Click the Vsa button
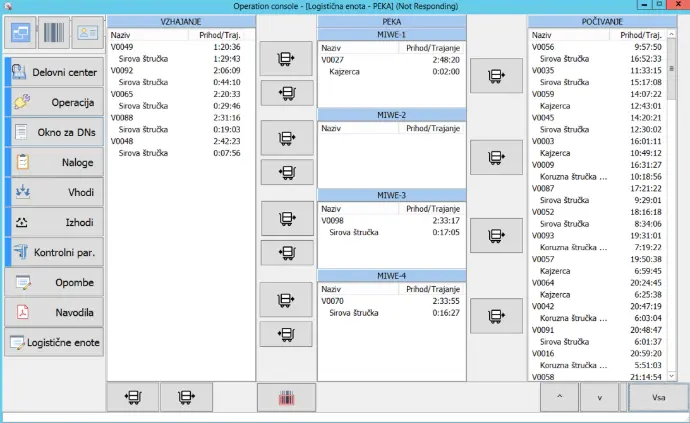The image size is (690, 423). click(x=658, y=397)
